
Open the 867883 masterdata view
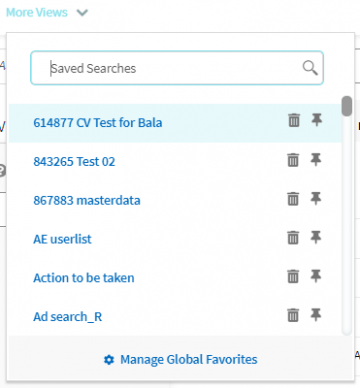click(87, 200)
